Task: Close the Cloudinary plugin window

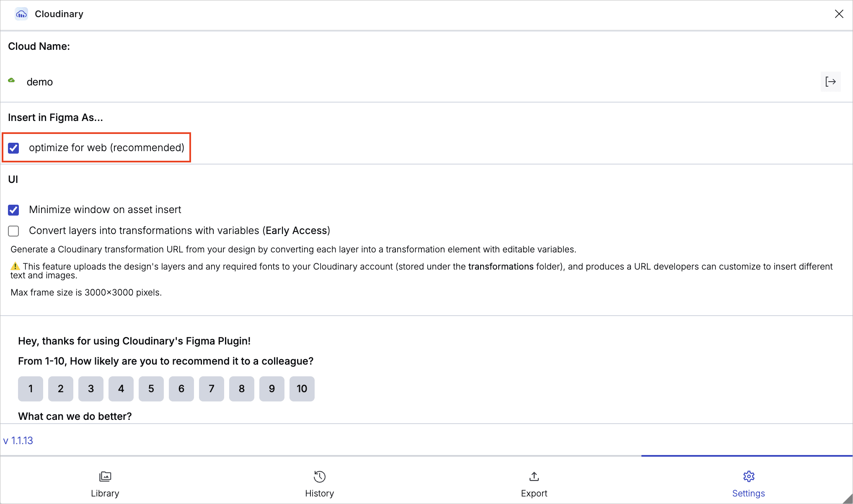Action: tap(839, 14)
